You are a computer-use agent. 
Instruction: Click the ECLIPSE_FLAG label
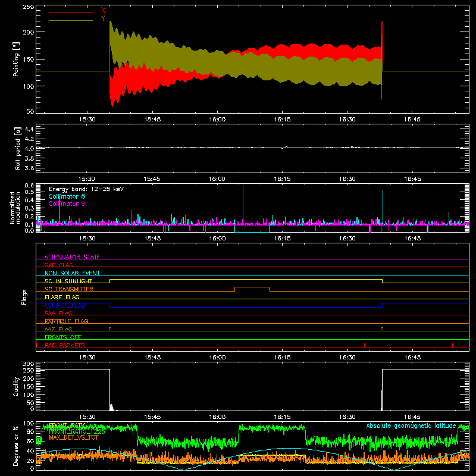point(65,305)
